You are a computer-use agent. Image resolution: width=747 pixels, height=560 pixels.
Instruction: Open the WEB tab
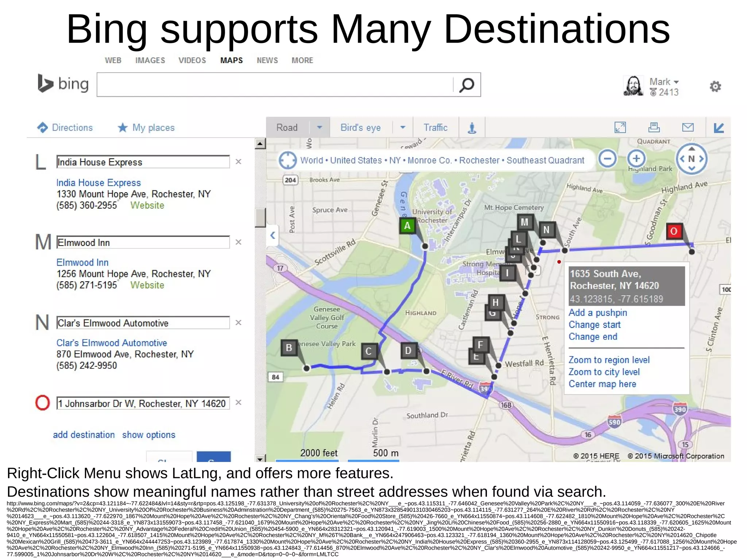click(x=113, y=61)
